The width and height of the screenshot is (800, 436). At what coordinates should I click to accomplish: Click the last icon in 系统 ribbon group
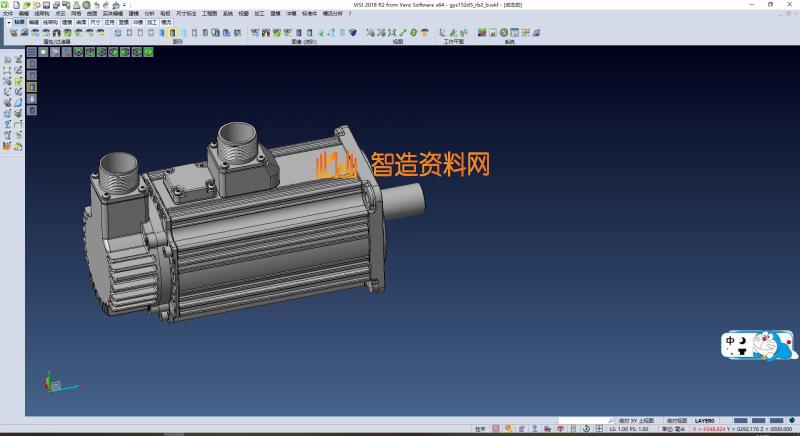click(x=536, y=33)
